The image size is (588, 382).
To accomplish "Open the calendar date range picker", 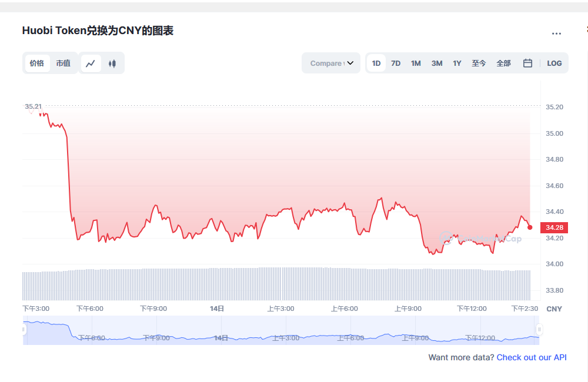I will pos(527,63).
